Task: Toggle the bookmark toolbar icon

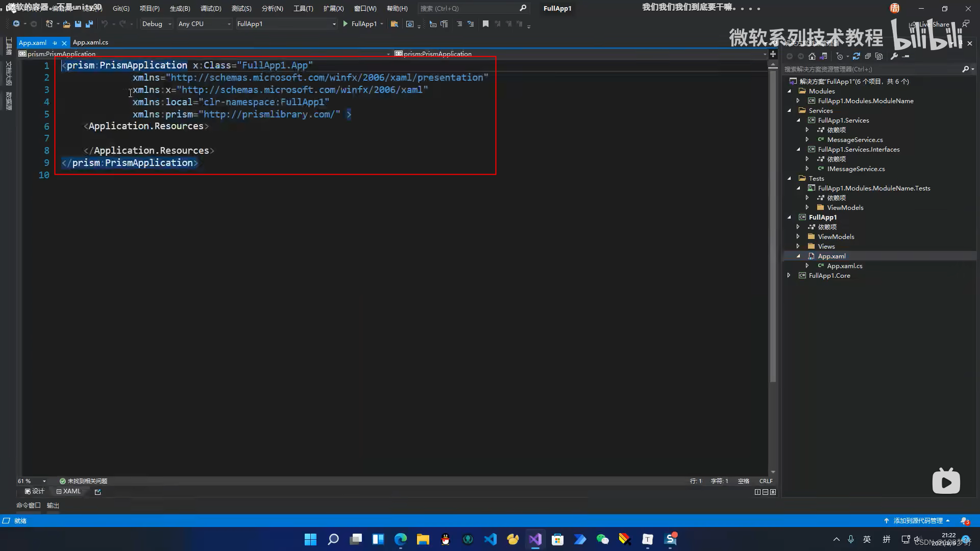Action: (485, 24)
